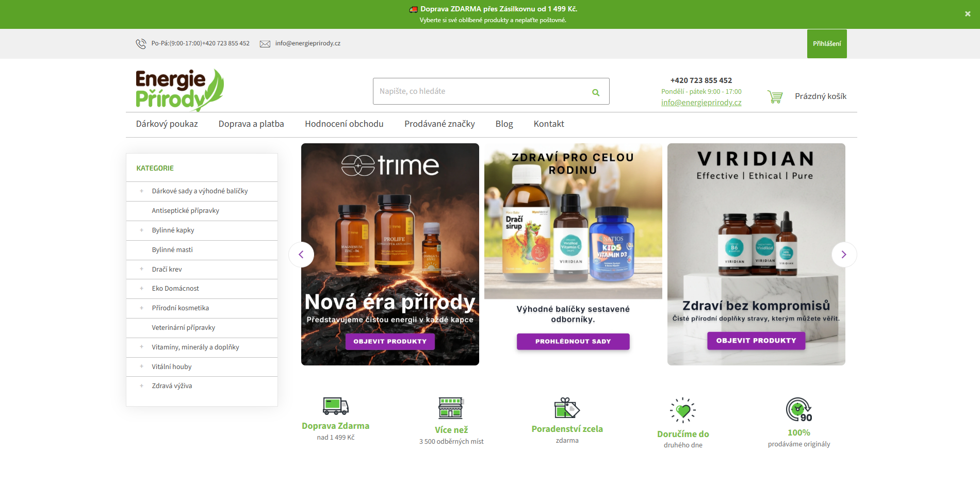The width and height of the screenshot is (980, 485).
Task: Open Prodávané značky page
Action: (x=439, y=124)
